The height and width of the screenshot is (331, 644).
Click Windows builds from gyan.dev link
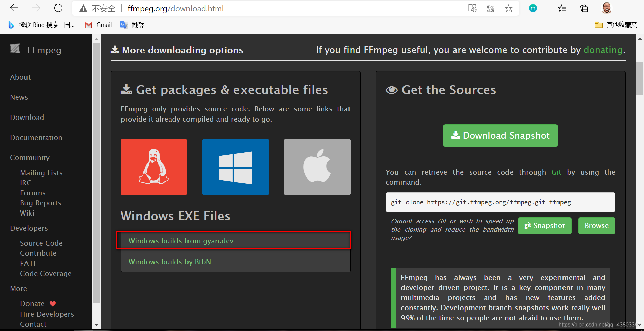point(181,241)
